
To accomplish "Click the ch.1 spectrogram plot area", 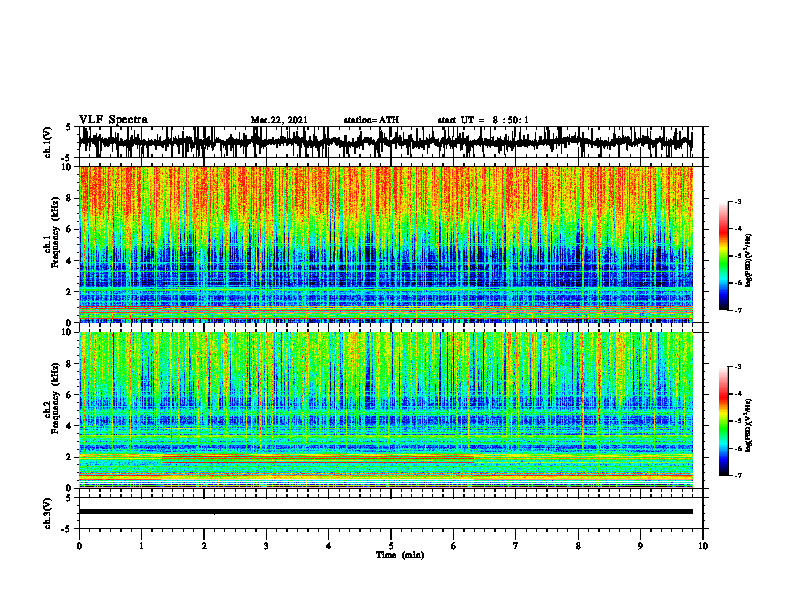I will [385, 244].
